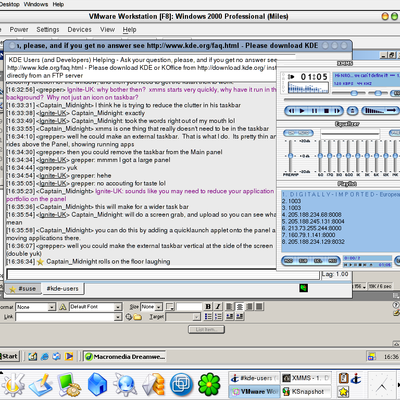Toggle the equalizer ON/AUTO button
The width and height of the screenshot is (400, 400).
pos(298,133)
